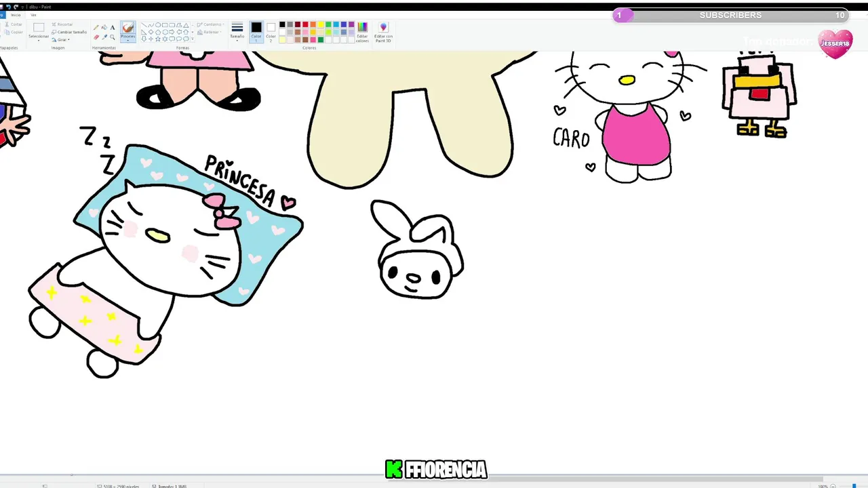Viewport: 868px width, 488px height.
Task: Select the Pencil tool
Action: (96, 27)
